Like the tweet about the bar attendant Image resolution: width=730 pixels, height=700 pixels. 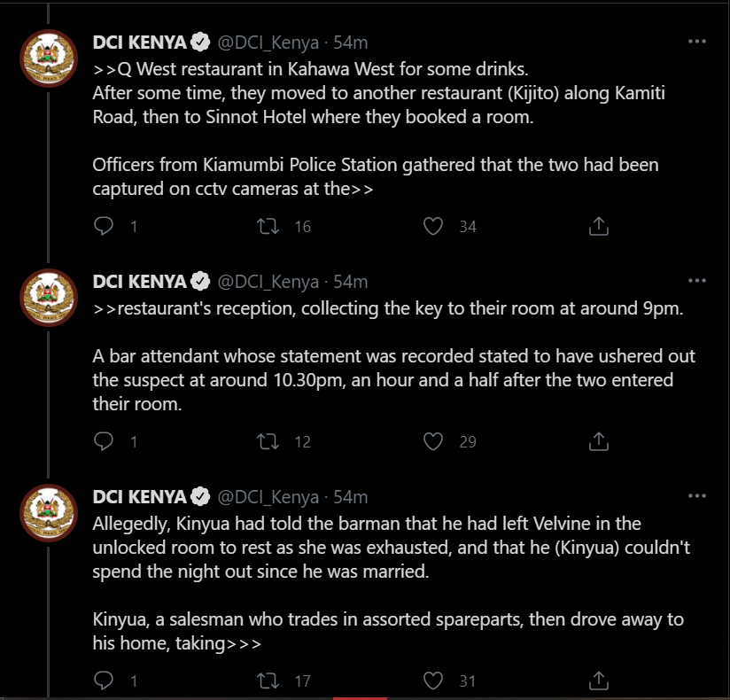pyautogui.click(x=432, y=441)
